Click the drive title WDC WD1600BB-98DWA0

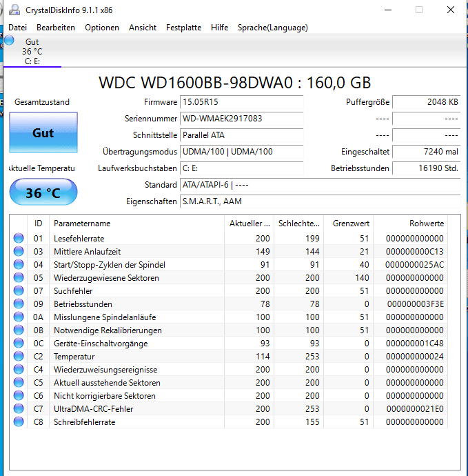pyautogui.click(x=196, y=83)
